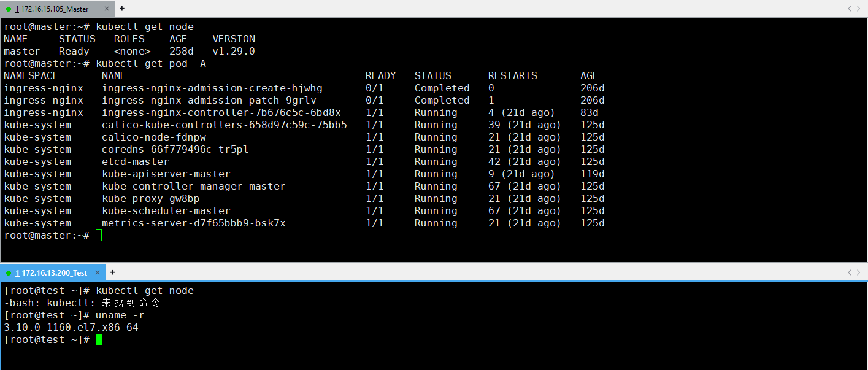Click 'Completed' status in the admission-create row
868x370 pixels.
[x=442, y=88]
